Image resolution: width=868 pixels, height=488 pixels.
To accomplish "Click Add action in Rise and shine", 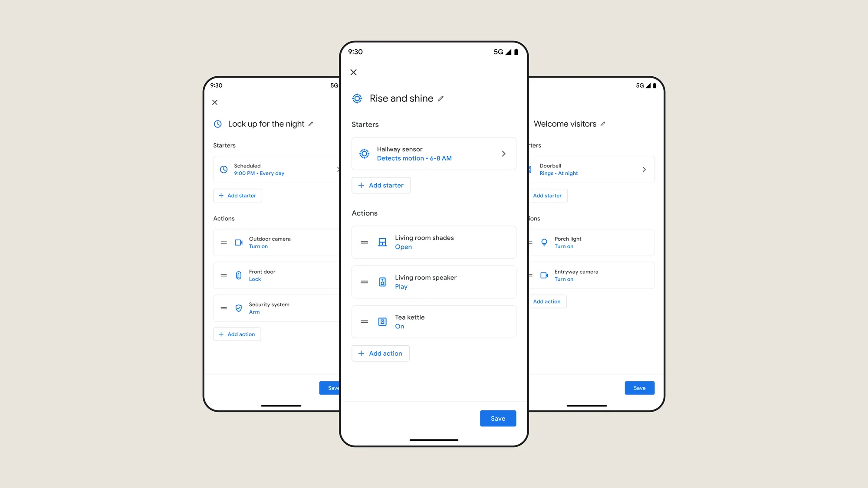I will point(380,353).
